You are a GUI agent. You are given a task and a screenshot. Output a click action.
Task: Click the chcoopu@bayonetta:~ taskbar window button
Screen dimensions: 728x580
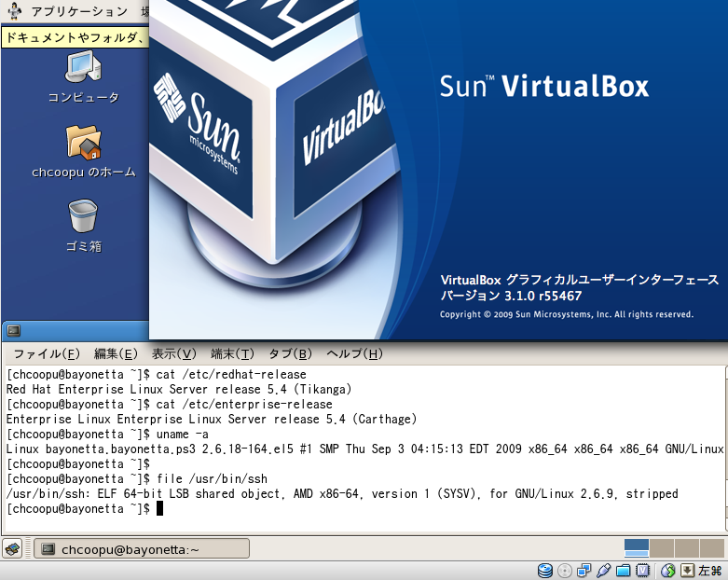[x=142, y=549]
